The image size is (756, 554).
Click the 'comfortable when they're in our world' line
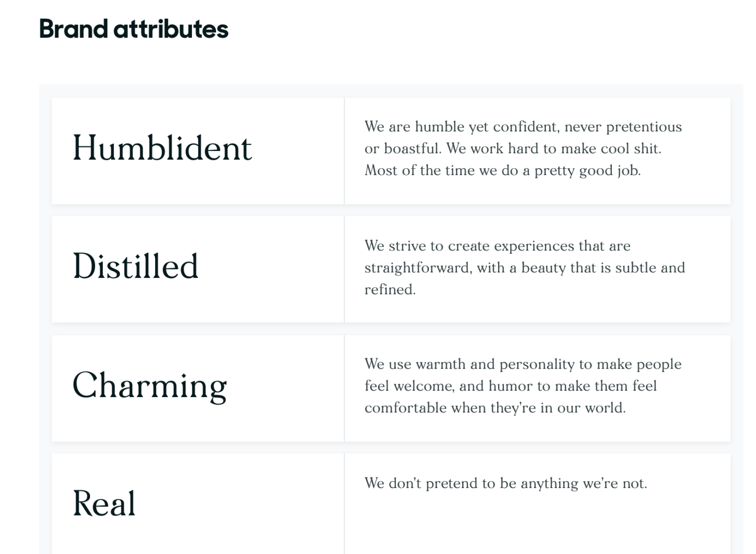[x=495, y=408]
